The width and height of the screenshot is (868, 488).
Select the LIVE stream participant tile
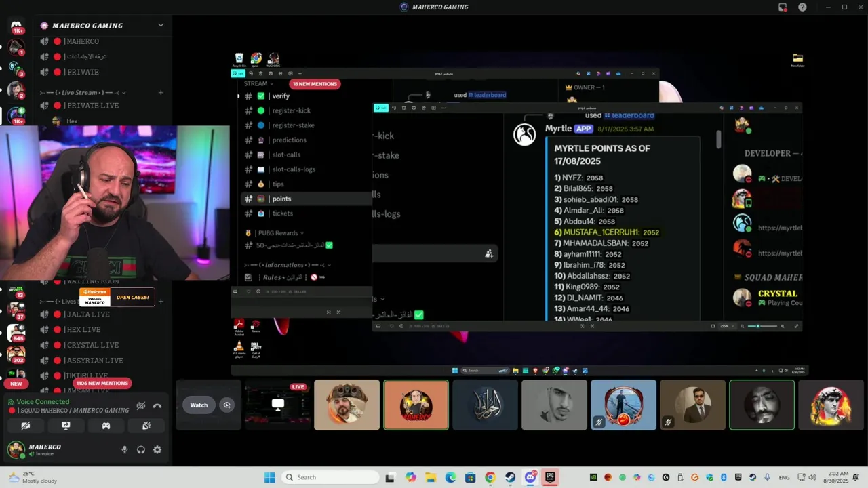pos(278,405)
